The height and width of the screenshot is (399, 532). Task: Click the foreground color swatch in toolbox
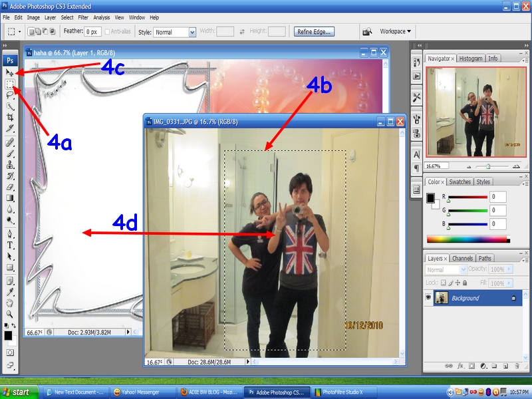[x=8, y=335]
